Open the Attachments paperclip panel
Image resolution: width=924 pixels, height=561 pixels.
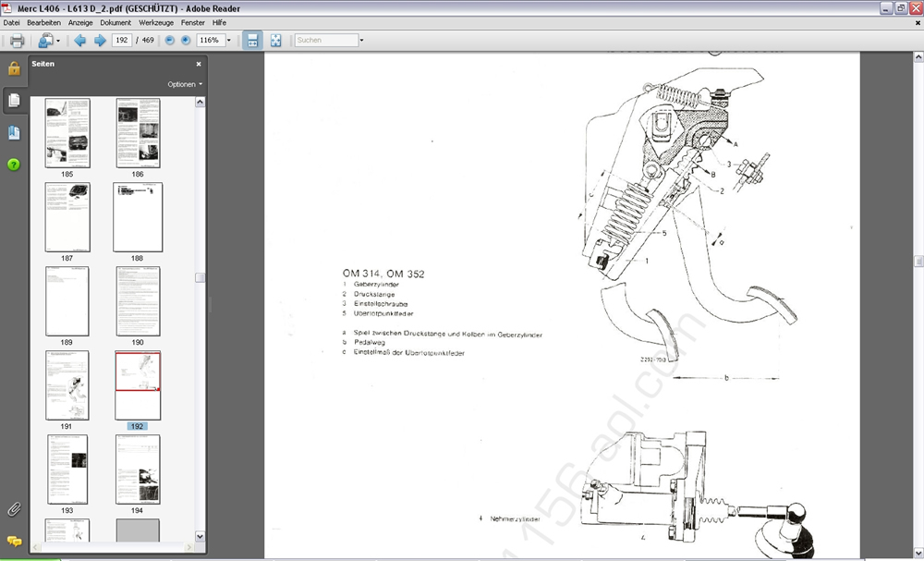tap(14, 509)
